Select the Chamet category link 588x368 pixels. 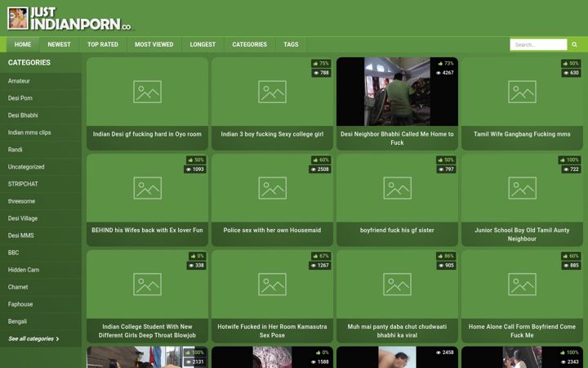point(41,287)
